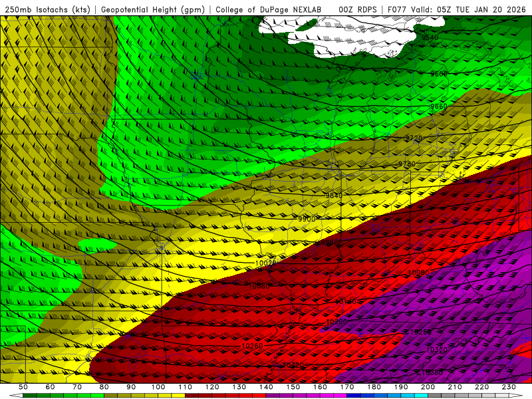Viewport: 532px width, 399px height.
Task: Click the 9540 height contour label
Action: (x=430, y=37)
